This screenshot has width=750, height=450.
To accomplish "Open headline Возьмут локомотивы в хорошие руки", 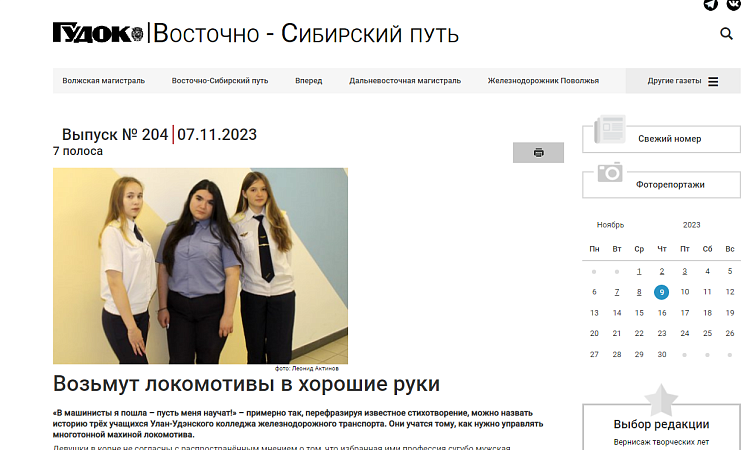I will click(246, 384).
